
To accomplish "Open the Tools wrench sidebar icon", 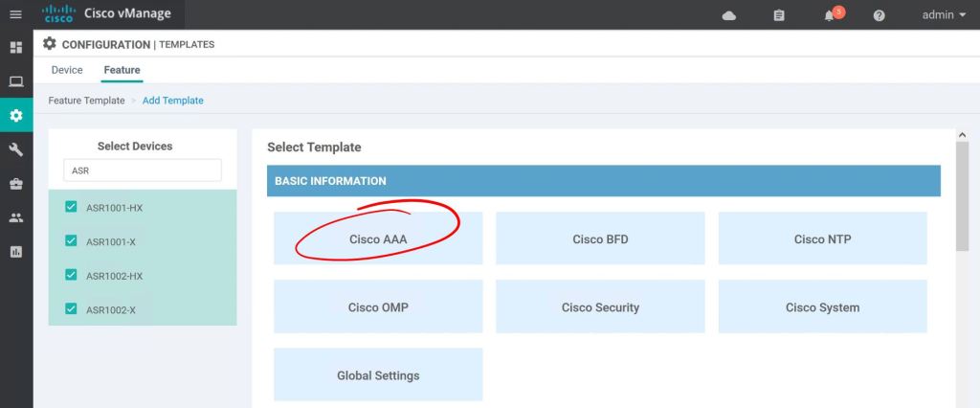I will click(x=15, y=149).
